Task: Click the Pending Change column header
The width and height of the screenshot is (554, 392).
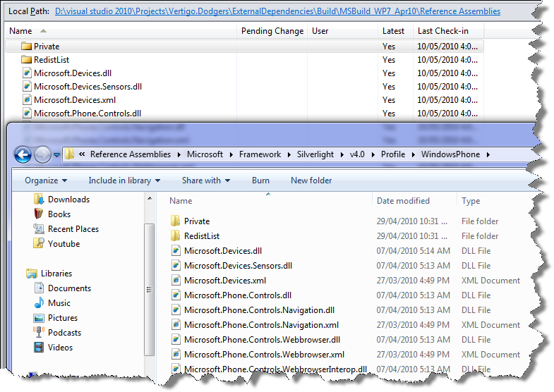Action: point(272,31)
